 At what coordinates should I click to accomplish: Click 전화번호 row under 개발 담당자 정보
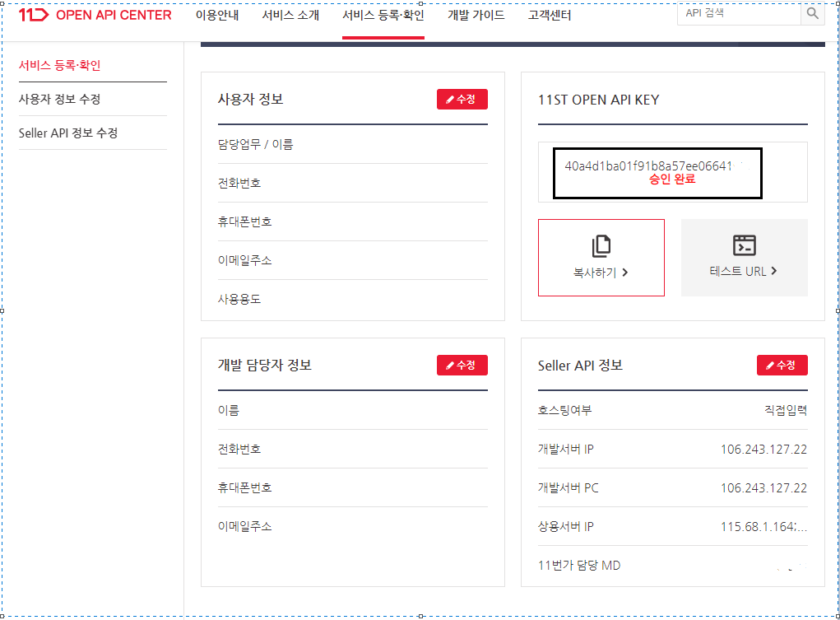(x=352, y=449)
